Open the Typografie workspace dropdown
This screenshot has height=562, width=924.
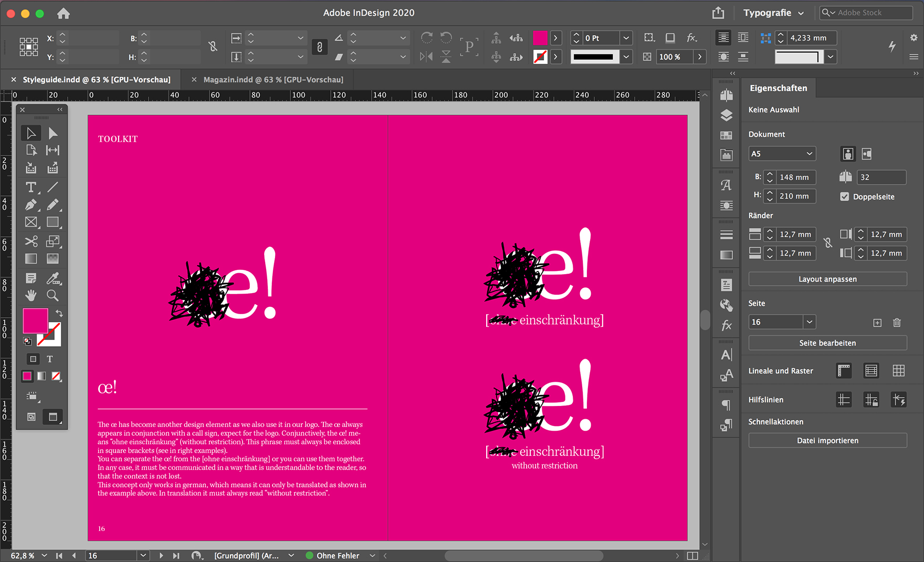(x=773, y=13)
